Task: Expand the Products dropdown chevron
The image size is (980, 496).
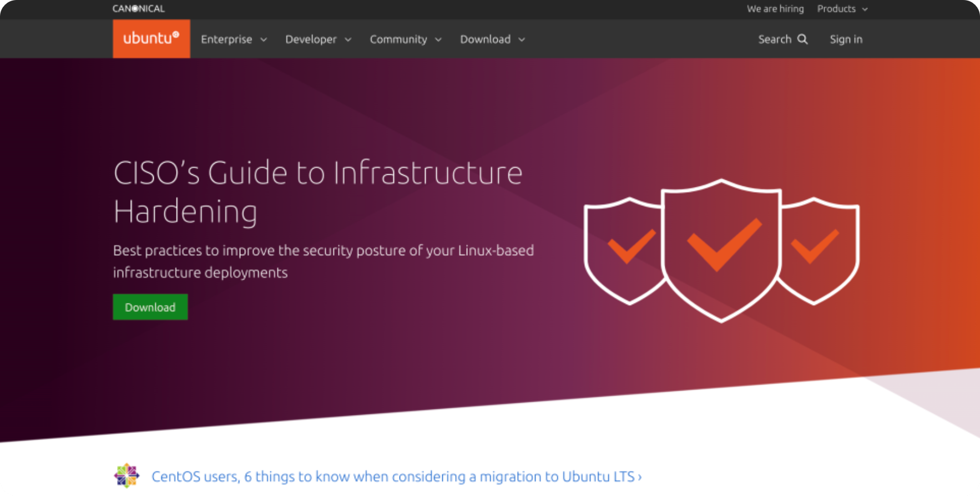Action: tap(865, 9)
